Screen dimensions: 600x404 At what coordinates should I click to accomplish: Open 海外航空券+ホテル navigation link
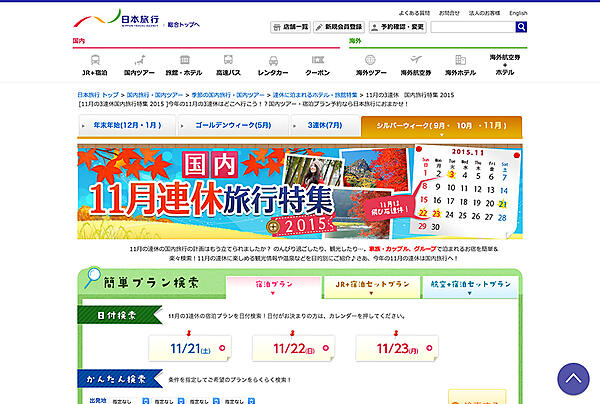pos(505,65)
